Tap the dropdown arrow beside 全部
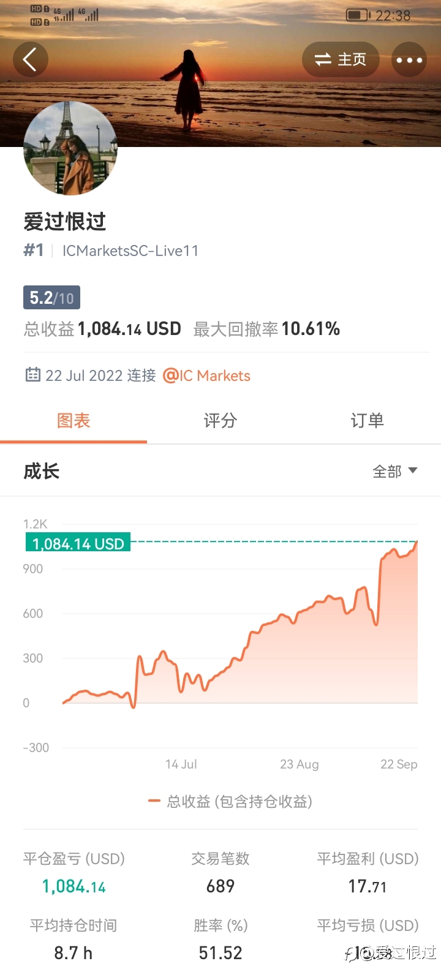Image resolution: width=441 pixels, height=980 pixels. click(x=413, y=470)
